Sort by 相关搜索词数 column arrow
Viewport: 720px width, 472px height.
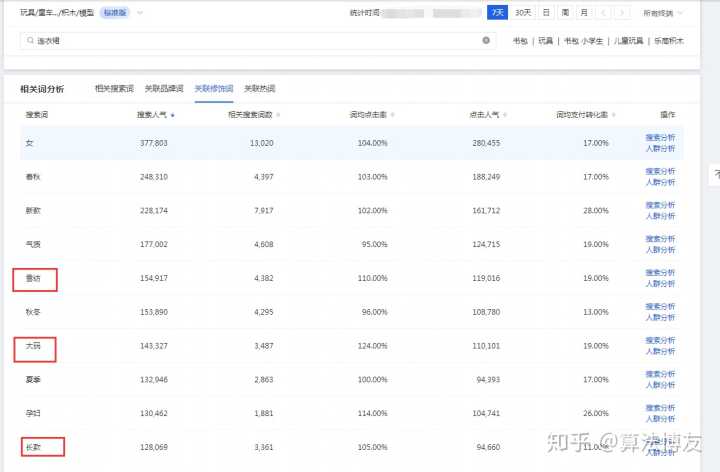click(x=279, y=115)
